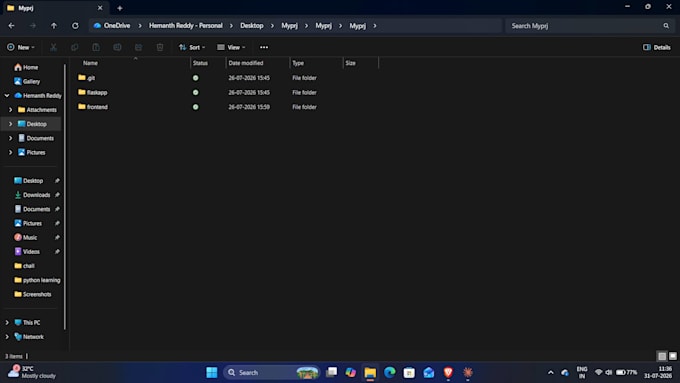Click the Copy toolbar icon
The height and width of the screenshot is (383, 680).
tap(75, 47)
